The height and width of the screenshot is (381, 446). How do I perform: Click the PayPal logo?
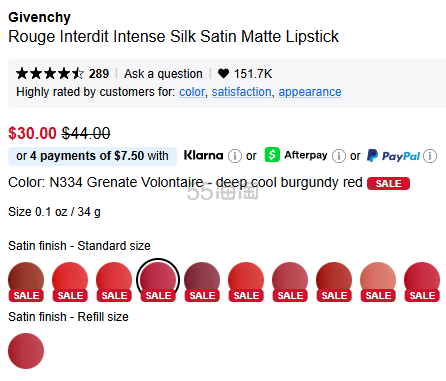pyautogui.click(x=393, y=156)
